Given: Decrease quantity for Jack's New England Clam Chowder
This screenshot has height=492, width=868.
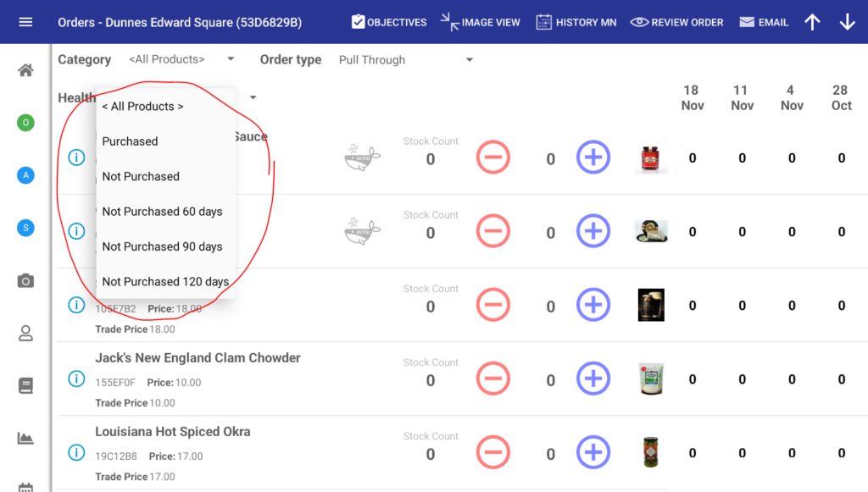Looking at the screenshot, I should pyautogui.click(x=492, y=379).
